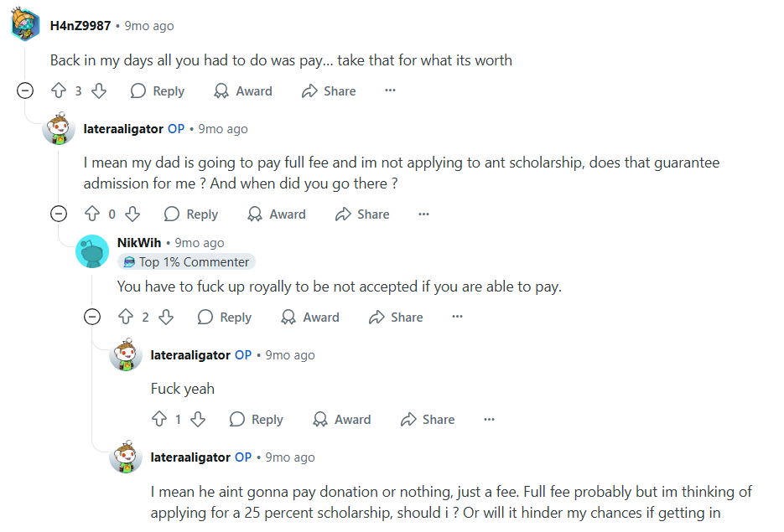Collapse NikWih's comment thread
784x532 pixels.
coord(92,318)
